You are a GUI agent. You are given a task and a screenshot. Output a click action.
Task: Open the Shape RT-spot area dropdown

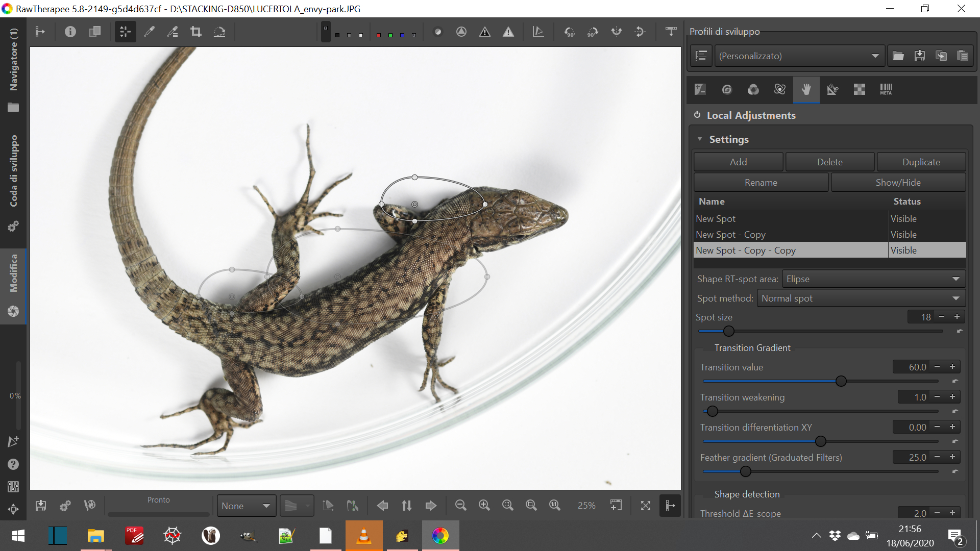(x=873, y=279)
